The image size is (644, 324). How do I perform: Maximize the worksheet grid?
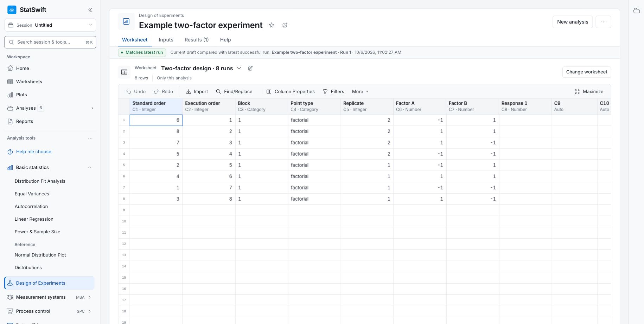point(589,91)
